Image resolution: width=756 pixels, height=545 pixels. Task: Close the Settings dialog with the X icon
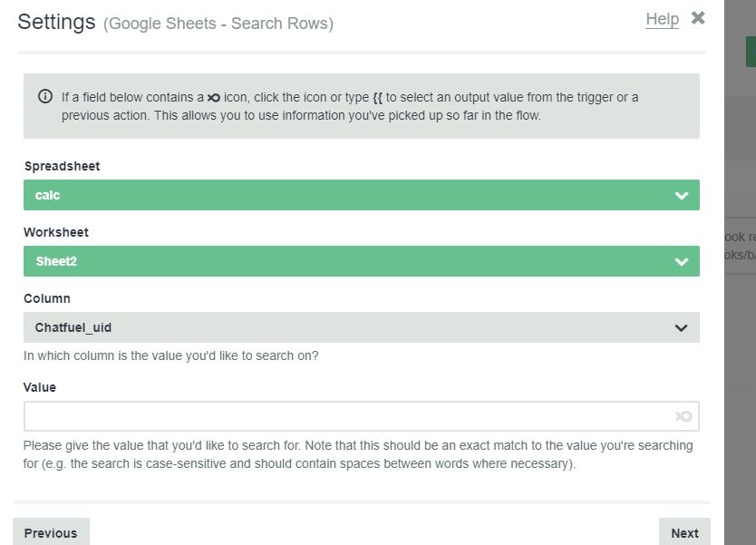697,18
